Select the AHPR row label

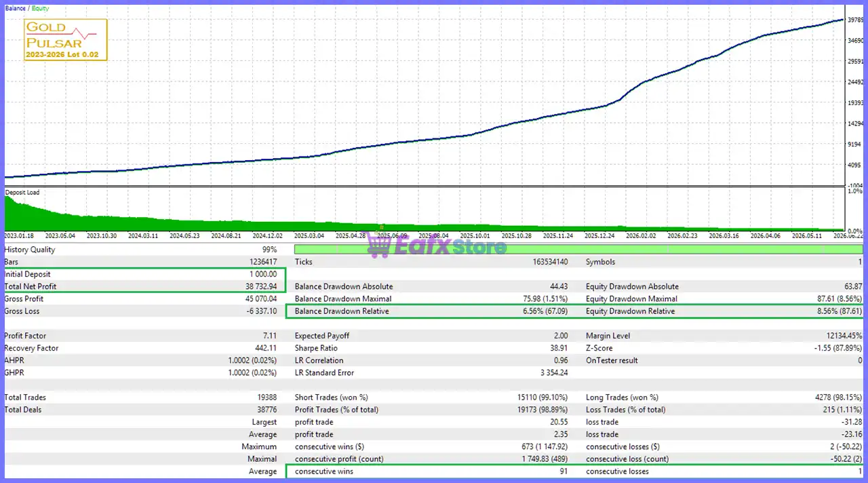tap(14, 360)
